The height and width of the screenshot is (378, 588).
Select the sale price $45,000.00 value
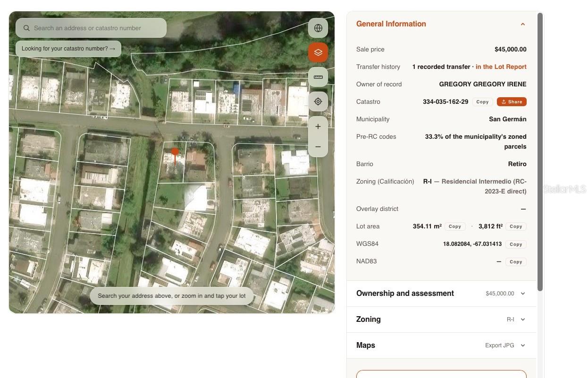click(x=511, y=50)
